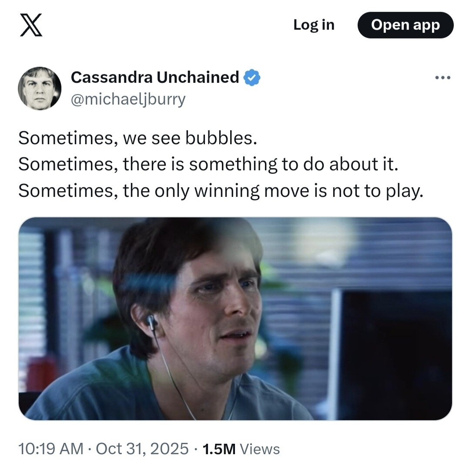
Task: Click the "only winning move" sentence
Action: click(221, 191)
